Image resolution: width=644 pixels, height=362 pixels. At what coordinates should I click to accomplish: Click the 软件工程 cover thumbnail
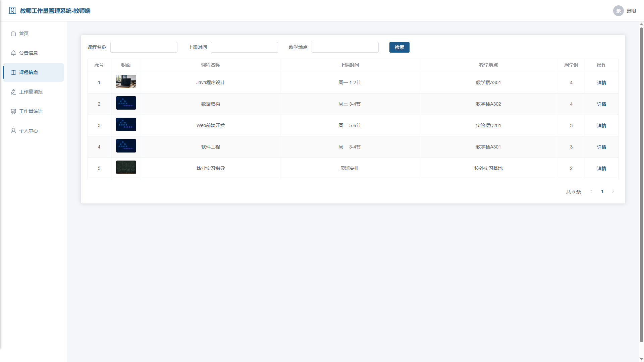coord(126,146)
